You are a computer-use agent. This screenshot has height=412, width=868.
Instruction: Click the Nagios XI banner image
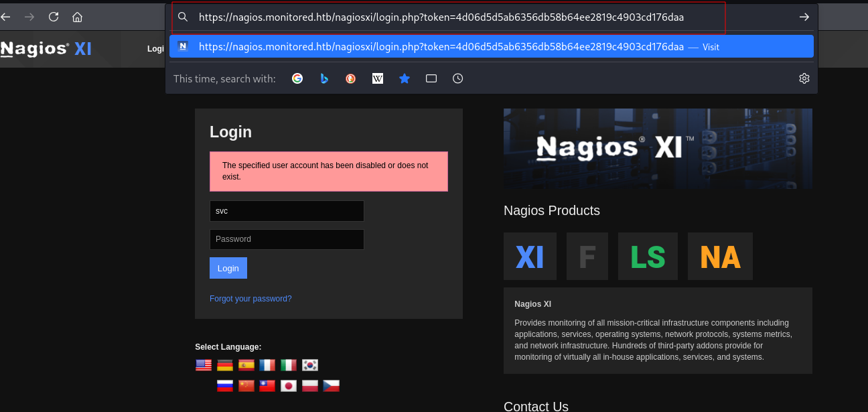[658, 149]
